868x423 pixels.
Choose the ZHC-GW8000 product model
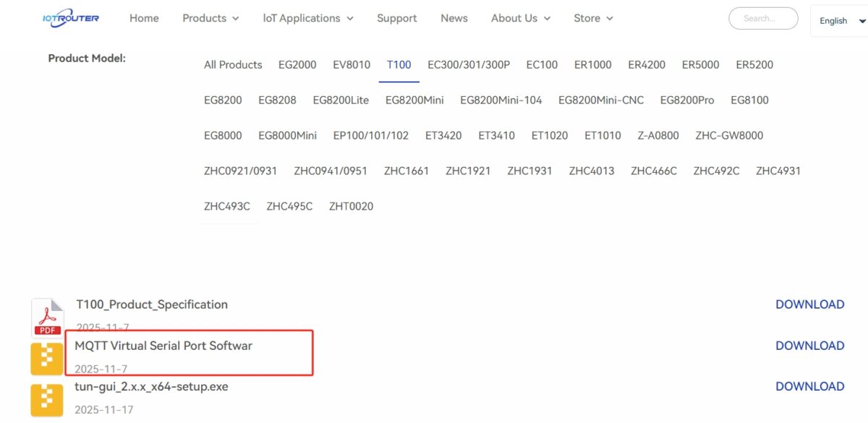coord(728,135)
